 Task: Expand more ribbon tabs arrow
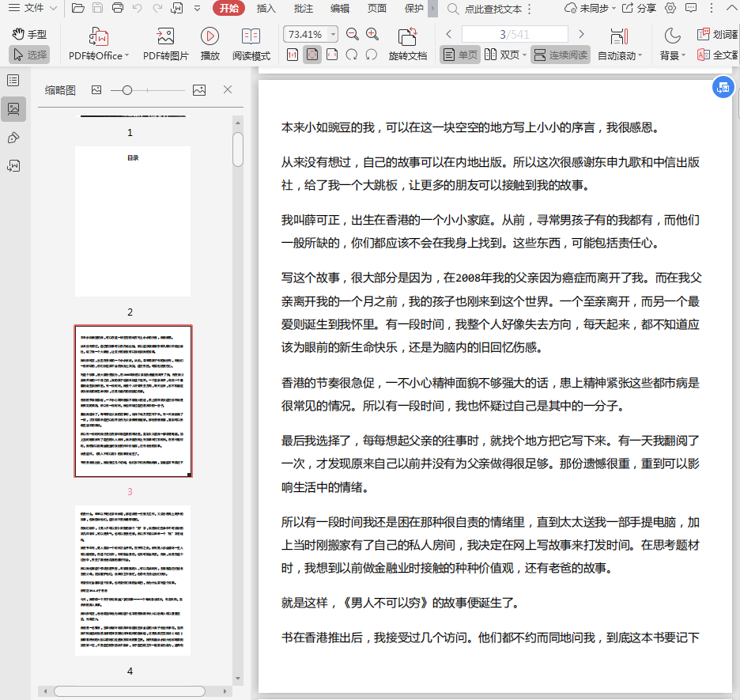tap(432, 9)
